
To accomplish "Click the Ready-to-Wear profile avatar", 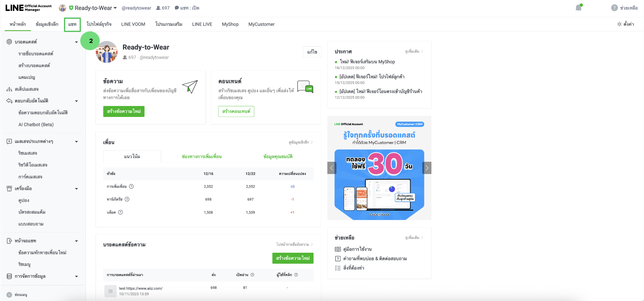I will tap(107, 52).
